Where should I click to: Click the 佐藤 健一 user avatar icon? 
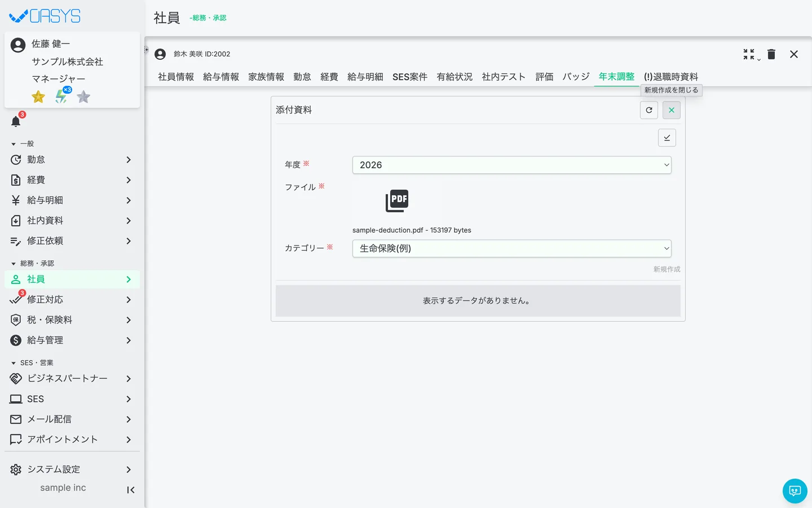[x=18, y=45]
